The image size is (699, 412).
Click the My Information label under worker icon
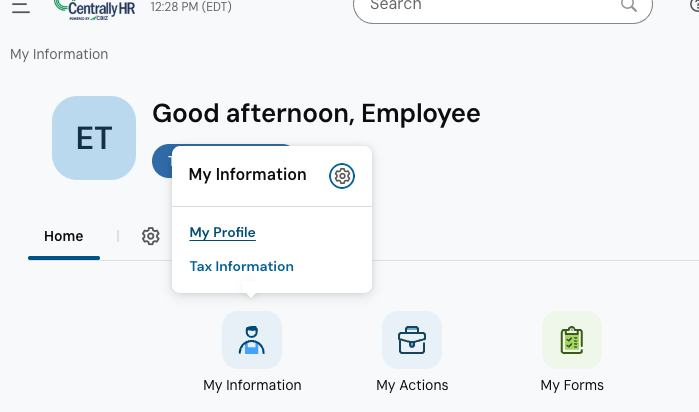(252, 385)
